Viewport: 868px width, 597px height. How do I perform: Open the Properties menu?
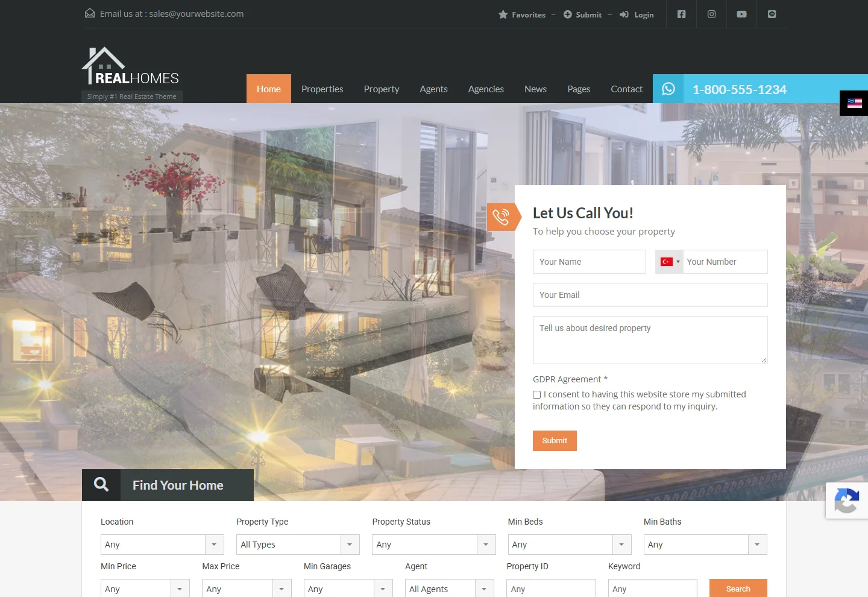pyautogui.click(x=322, y=89)
